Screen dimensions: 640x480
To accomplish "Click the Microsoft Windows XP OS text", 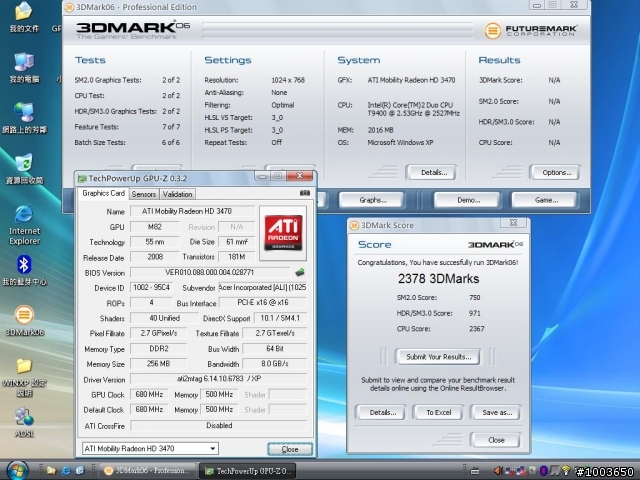I will [x=400, y=142].
